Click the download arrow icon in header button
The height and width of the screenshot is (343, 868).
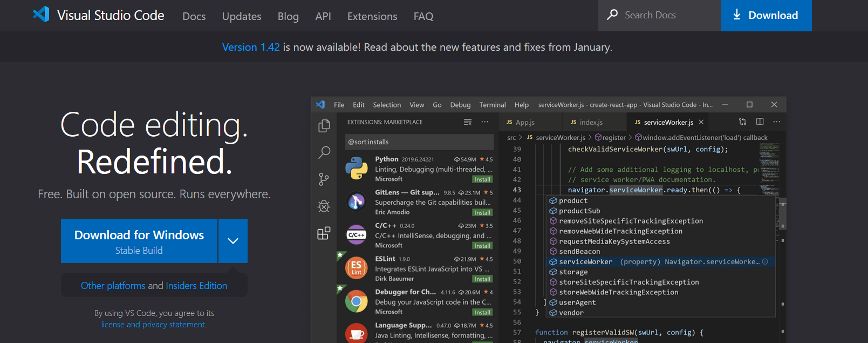[x=737, y=15]
